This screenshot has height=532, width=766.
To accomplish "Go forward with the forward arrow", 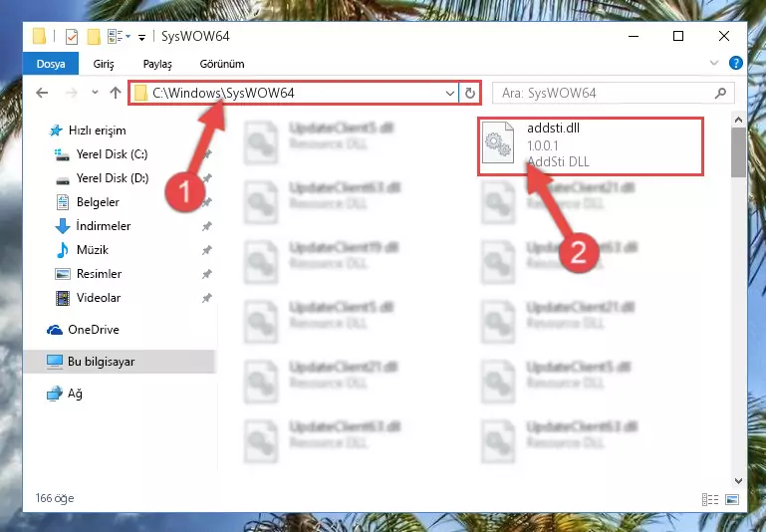I will [x=72, y=93].
